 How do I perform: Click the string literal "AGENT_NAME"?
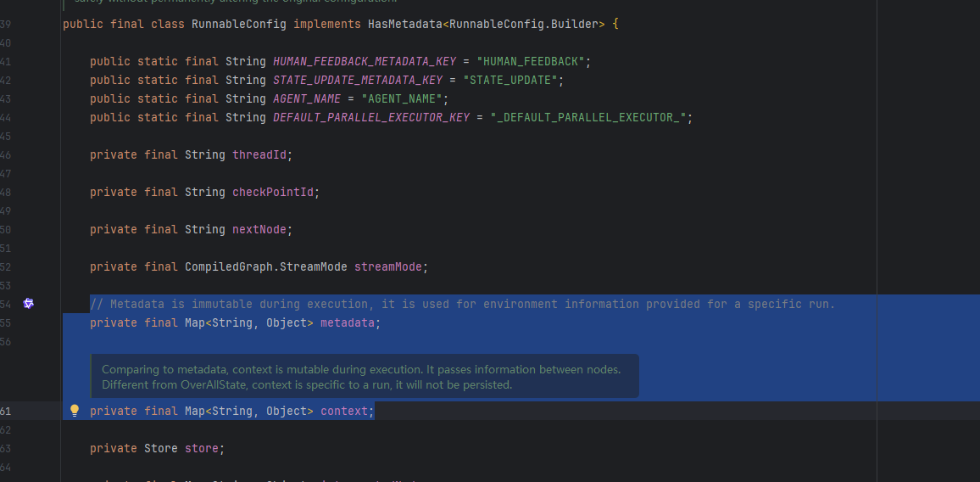coord(402,99)
